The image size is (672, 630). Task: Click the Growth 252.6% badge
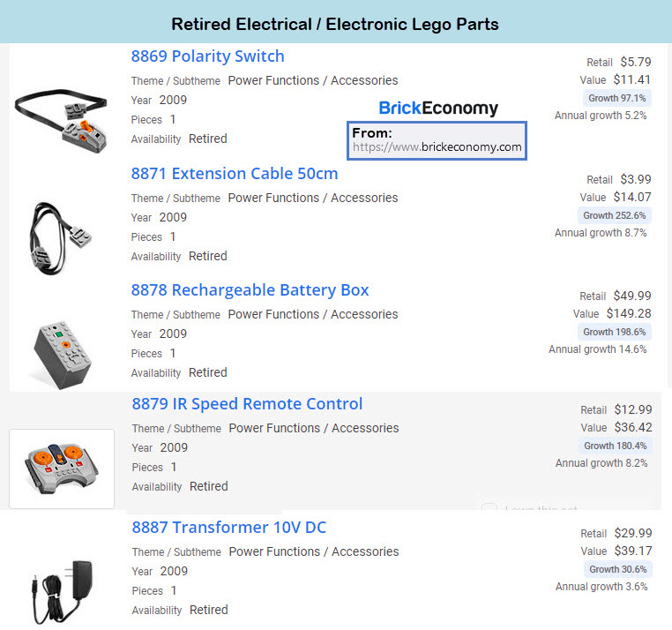click(x=614, y=215)
